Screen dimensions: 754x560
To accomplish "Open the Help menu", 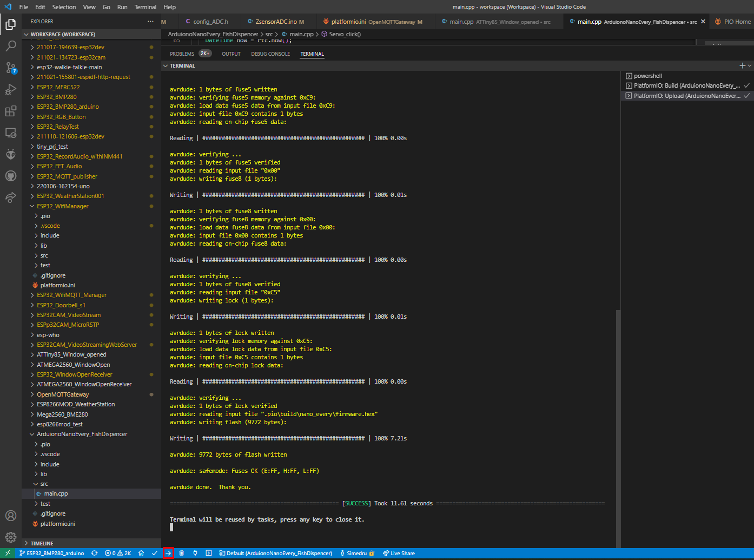I will (x=170, y=7).
